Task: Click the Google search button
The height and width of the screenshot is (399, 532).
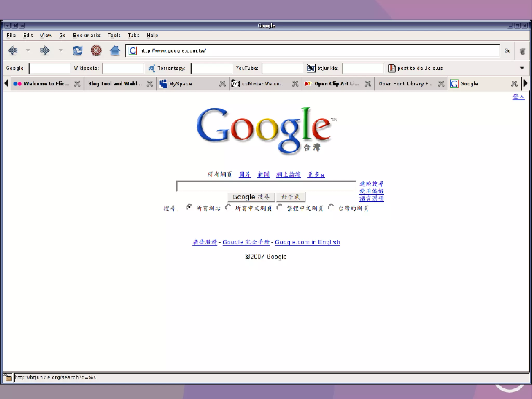Action: tap(251, 197)
